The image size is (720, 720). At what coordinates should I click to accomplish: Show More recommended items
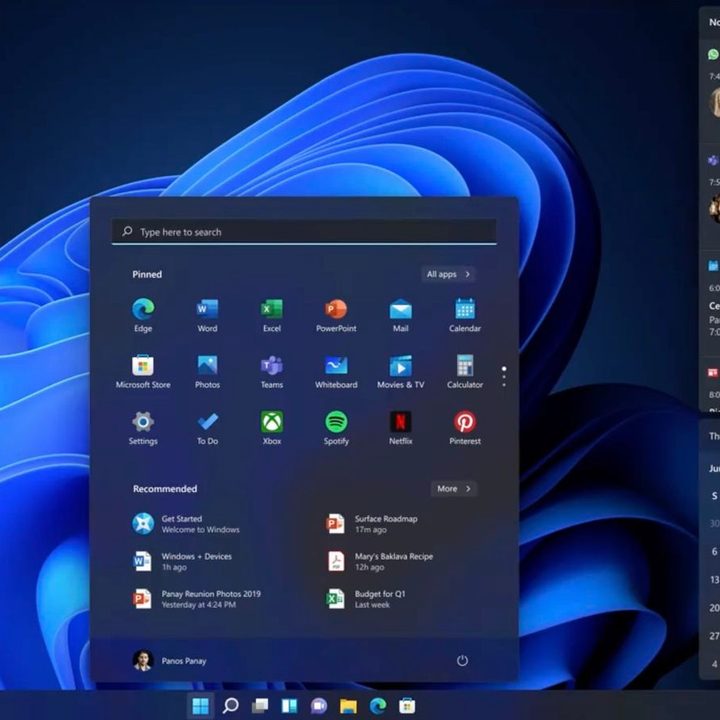tap(454, 489)
